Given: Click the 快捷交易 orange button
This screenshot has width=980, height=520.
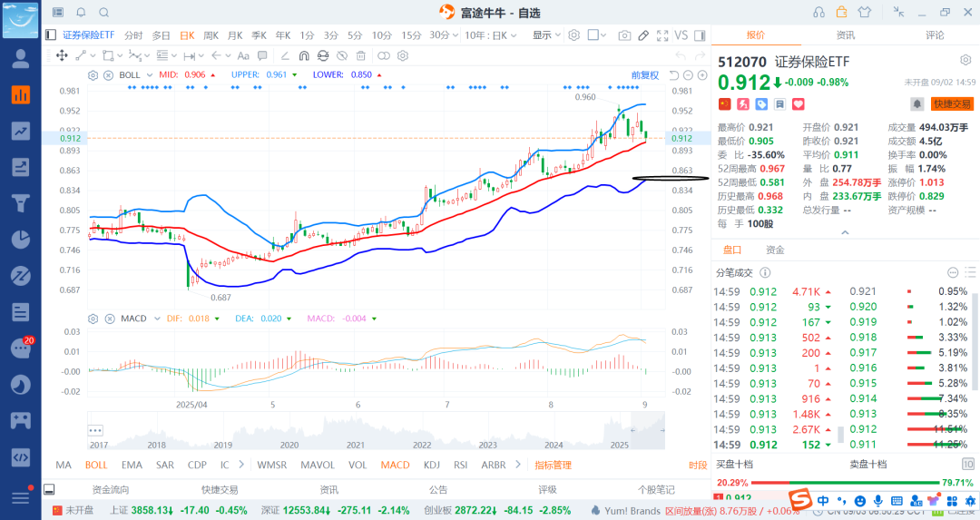Looking at the screenshot, I should 953,103.
